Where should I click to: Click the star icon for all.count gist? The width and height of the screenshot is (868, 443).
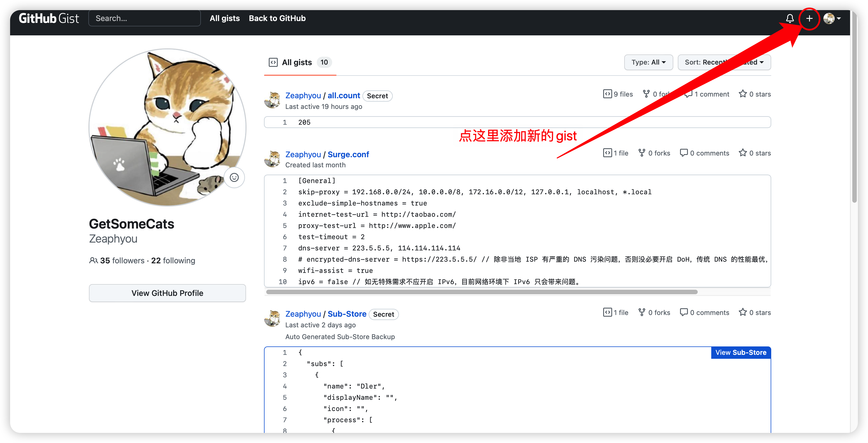tap(743, 94)
